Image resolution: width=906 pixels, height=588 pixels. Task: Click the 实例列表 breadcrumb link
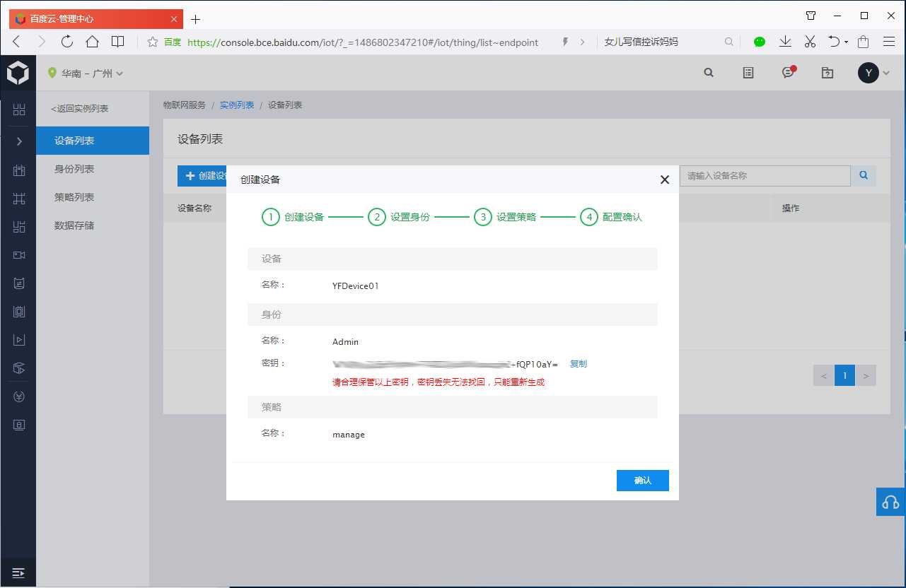[237, 105]
